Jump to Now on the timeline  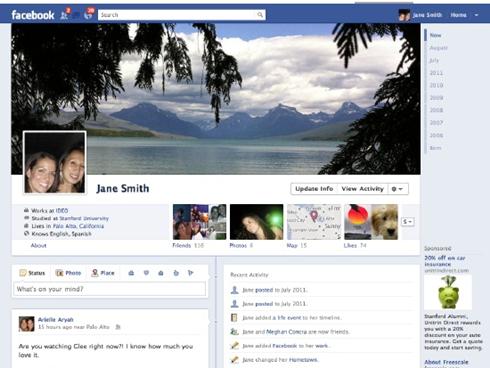(x=435, y=35)
